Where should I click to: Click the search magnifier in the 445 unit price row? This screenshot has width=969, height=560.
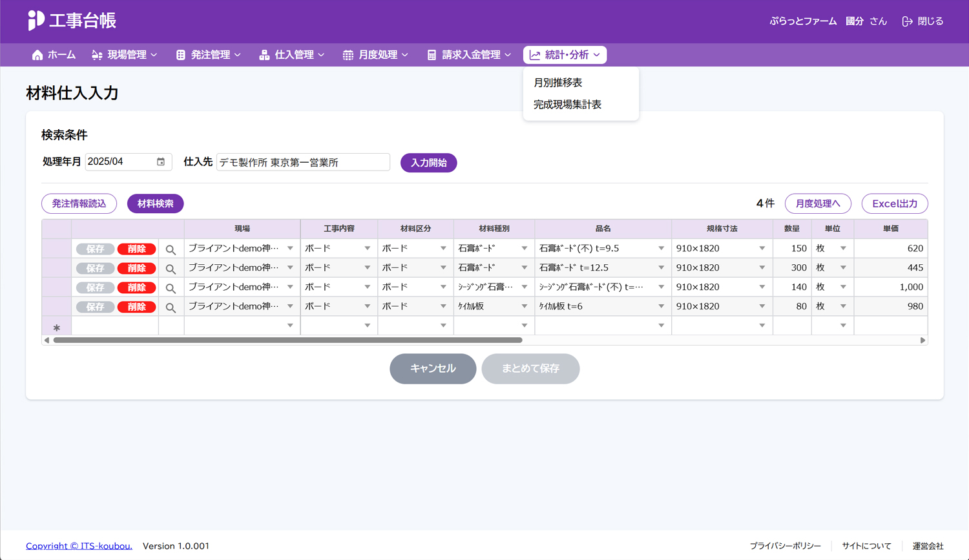(x=171, y=269)
